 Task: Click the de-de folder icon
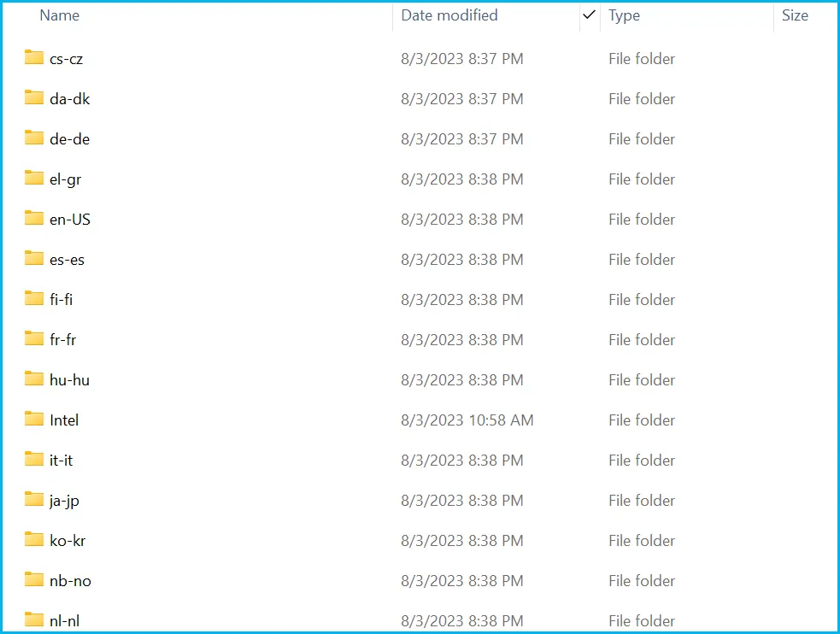[x=34, y=138]
